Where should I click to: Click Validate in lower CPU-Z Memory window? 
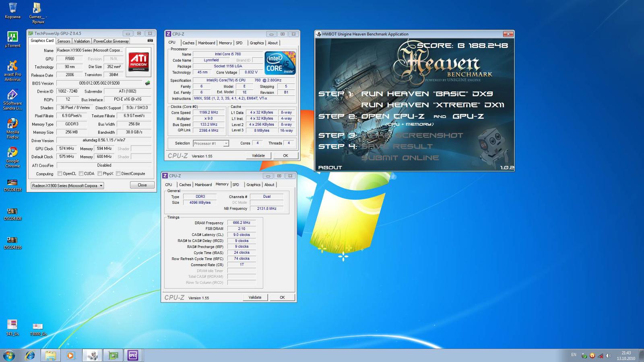point(255,298)
